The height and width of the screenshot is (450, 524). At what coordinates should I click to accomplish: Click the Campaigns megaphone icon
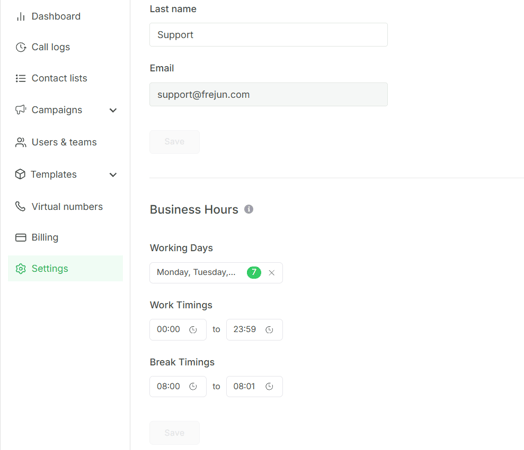coord(21,110)
